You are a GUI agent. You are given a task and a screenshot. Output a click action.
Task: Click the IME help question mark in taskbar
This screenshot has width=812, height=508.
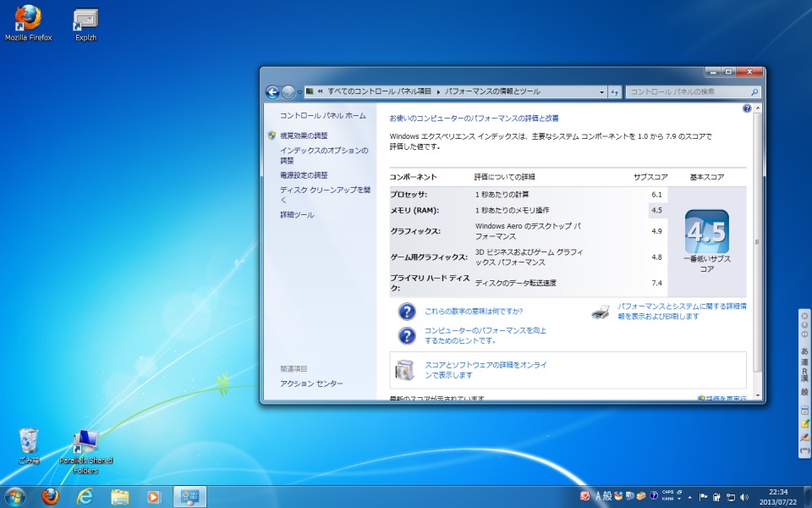(654, 495)
